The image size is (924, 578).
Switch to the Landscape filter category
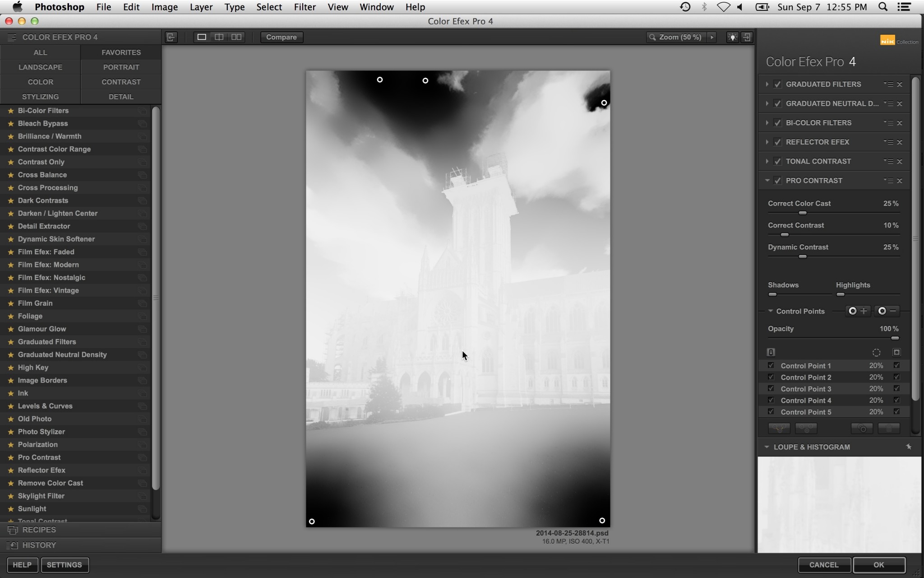tap(41, 67)
